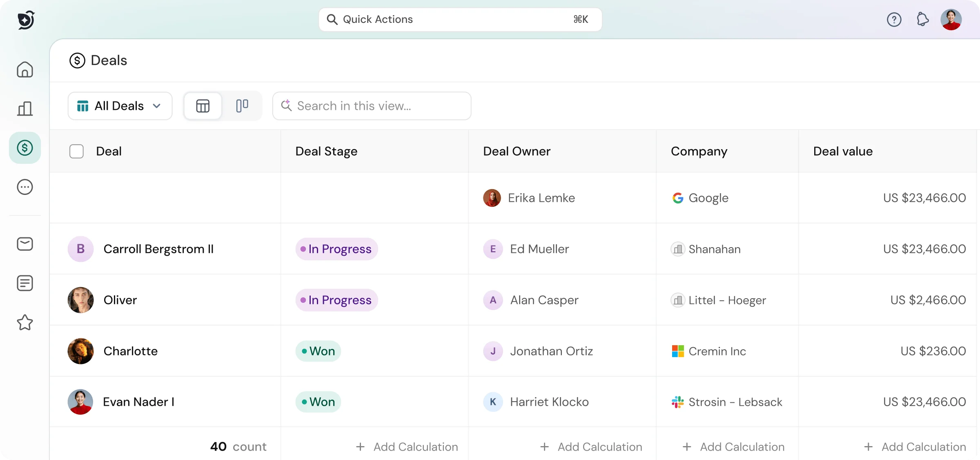
Task: Sort by the Company column header
Action: [699, 152]
